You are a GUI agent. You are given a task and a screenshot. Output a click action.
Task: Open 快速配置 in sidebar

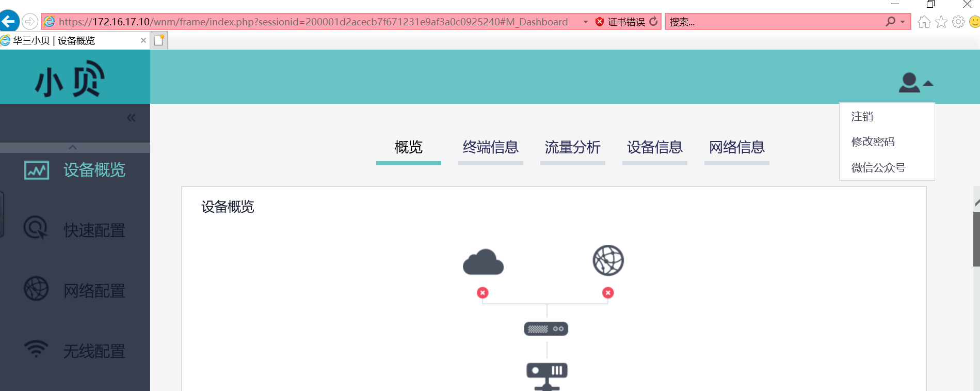tap(94, 230)
